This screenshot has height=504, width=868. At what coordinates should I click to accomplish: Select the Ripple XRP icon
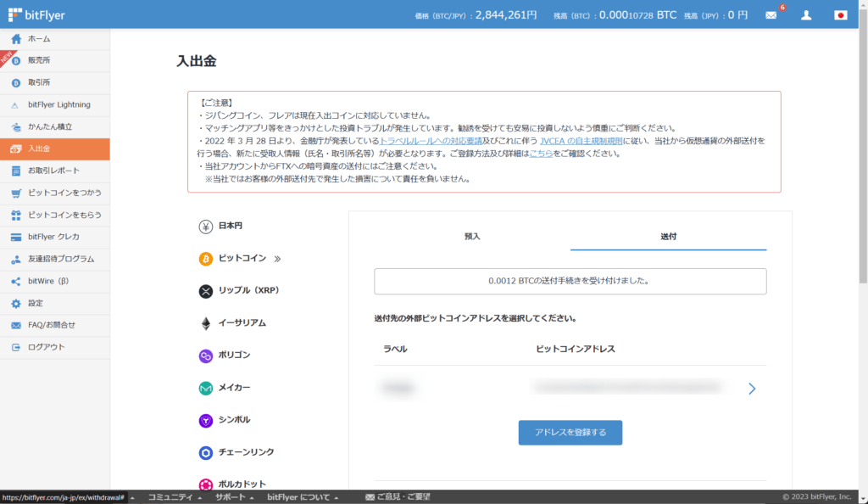coord(205,291)
